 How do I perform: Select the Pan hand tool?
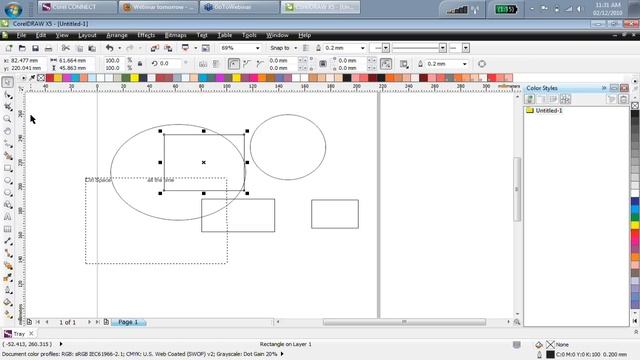point(7,131)
